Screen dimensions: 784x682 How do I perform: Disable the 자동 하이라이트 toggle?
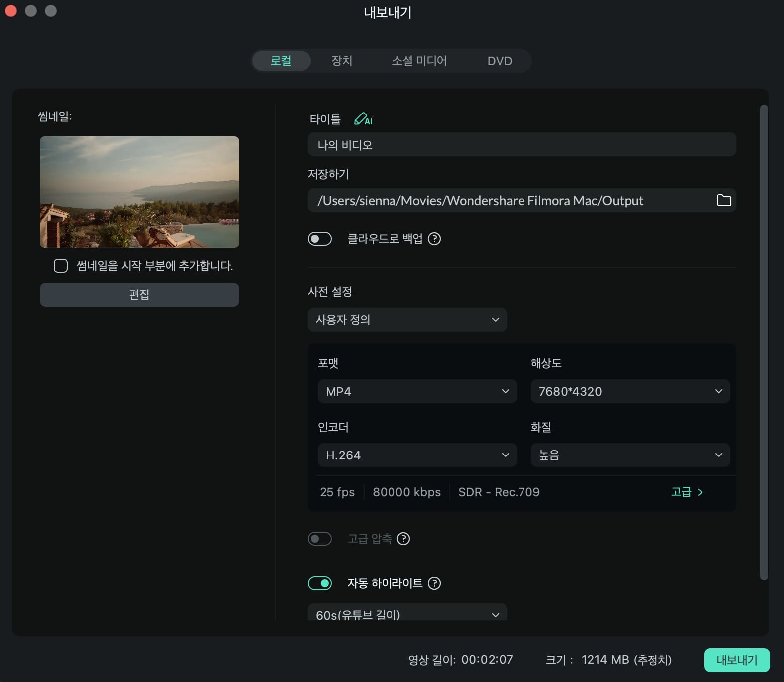[320, 583]
